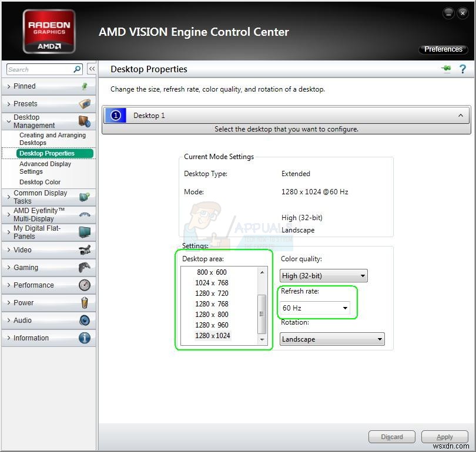This screenshot has width=476, height=452.
Task: Click the AMD Eyefinity multi-display icon
Action: [x=85, y=215]
